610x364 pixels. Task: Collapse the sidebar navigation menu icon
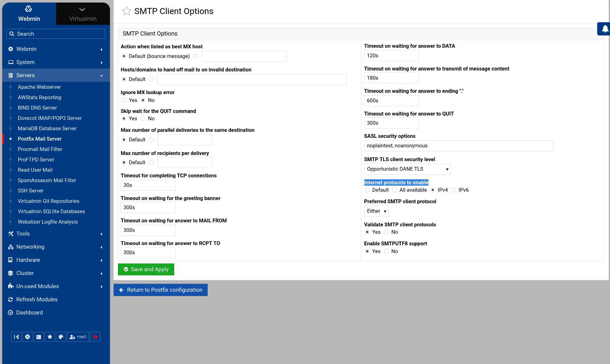pyautogui.click(x=16, y=337)
